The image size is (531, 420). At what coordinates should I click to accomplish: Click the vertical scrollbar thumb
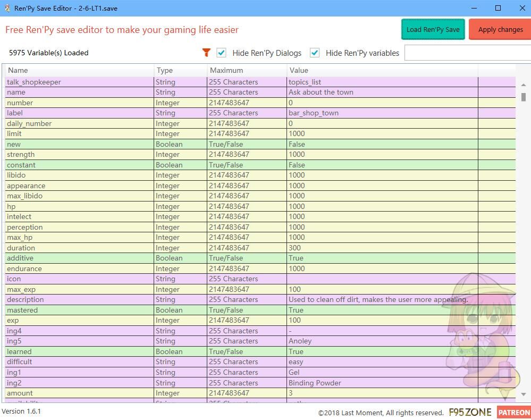coord(524,97)
